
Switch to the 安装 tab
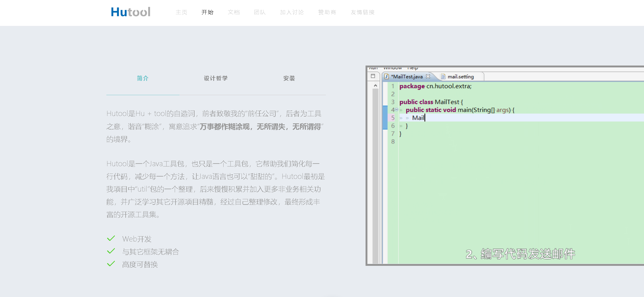point(289,78)
